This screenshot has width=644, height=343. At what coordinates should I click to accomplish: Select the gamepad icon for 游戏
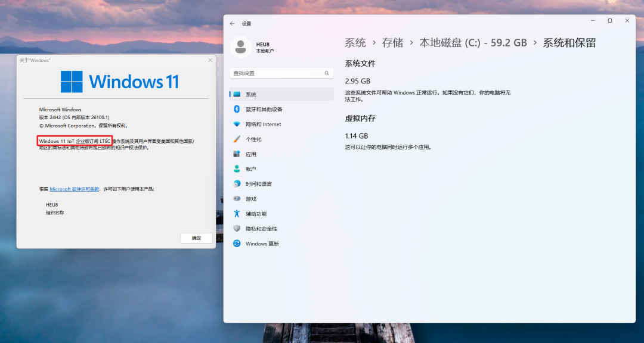(x=237, y=198)
